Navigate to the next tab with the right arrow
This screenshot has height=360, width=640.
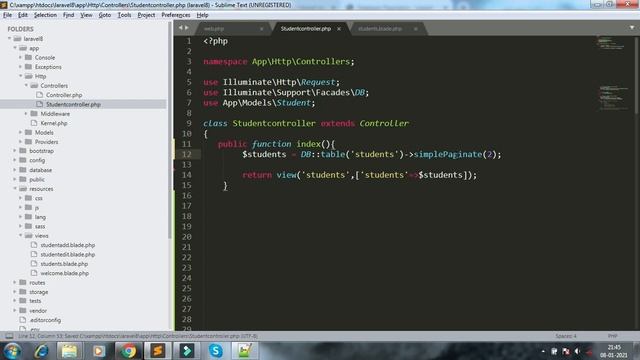[187, 28]
